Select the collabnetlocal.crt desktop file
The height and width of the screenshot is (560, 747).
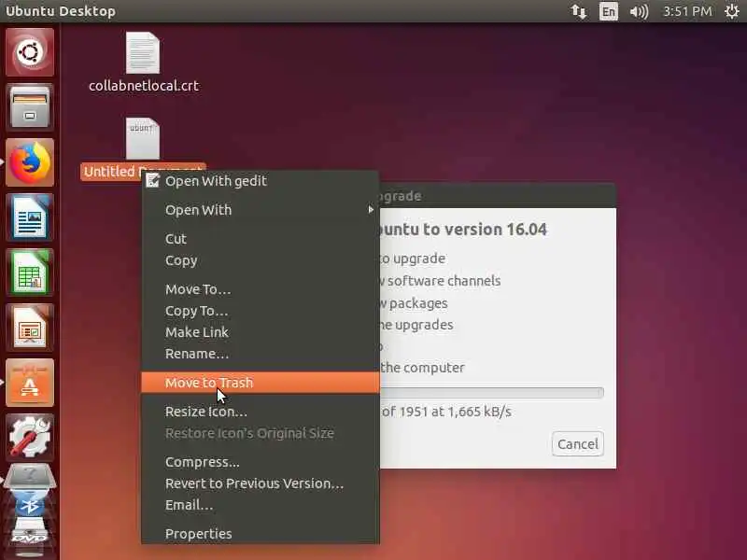click(x=144, y=62)
